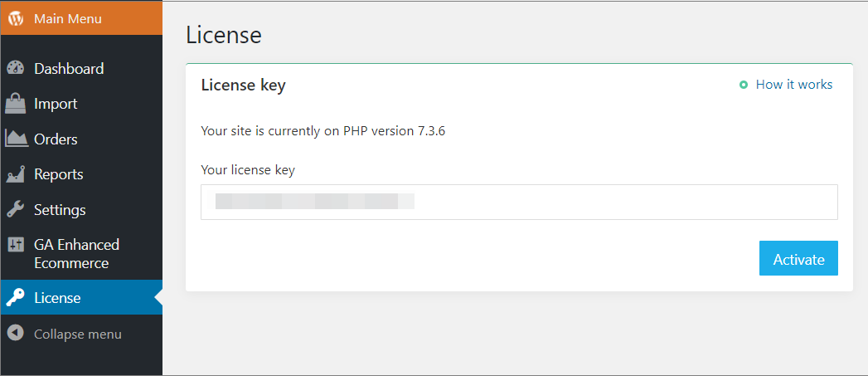Click the GA Enhanced Ecommerce sliders icon

tap(16, 245)
